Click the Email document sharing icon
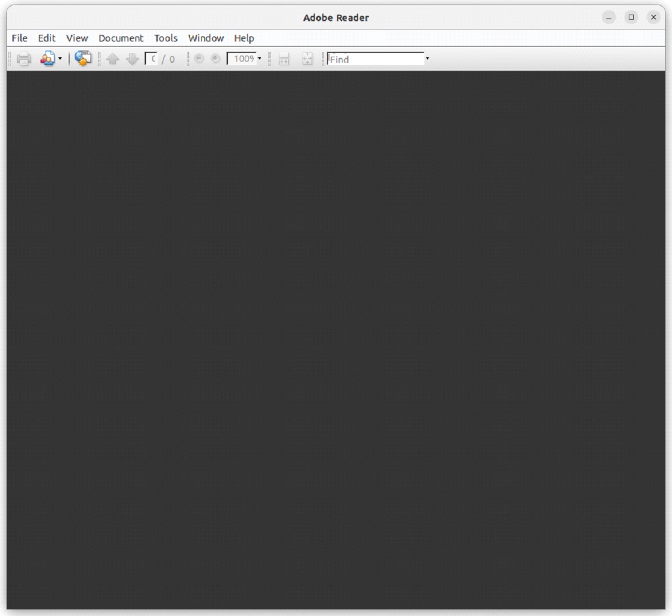Viewport: 672px width, 616px height. pyautogui.click(x=47, y=58)
